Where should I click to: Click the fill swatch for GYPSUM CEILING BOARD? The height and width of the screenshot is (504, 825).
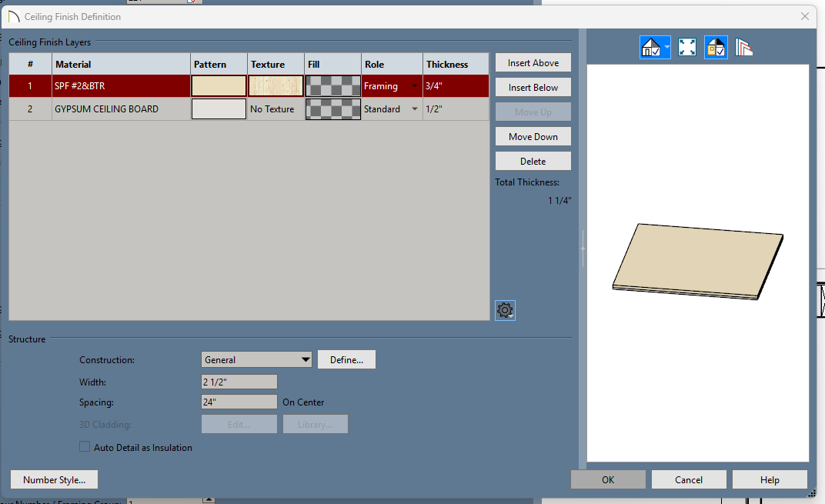point(333,109)
